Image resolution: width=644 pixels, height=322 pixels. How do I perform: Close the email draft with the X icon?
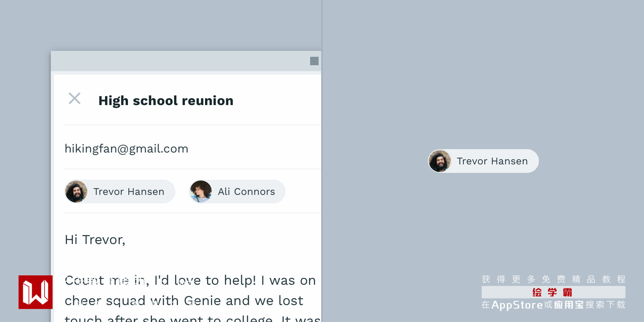click(75, 99)
